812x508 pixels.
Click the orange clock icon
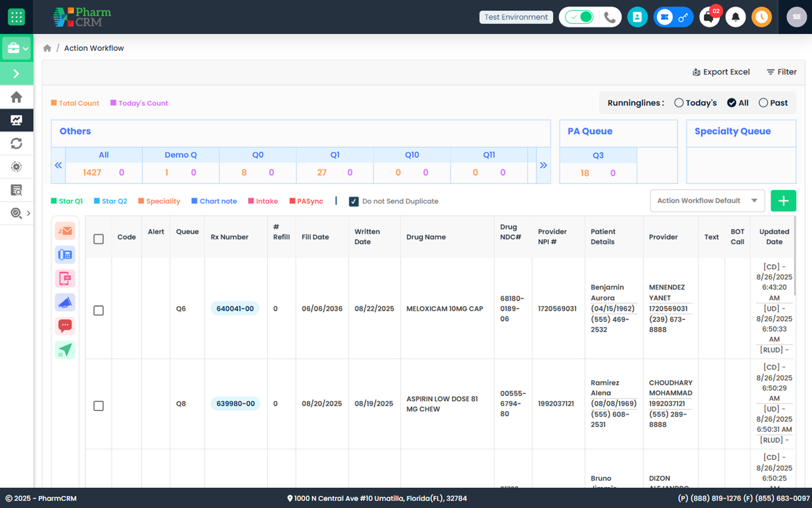click(762, 17)
